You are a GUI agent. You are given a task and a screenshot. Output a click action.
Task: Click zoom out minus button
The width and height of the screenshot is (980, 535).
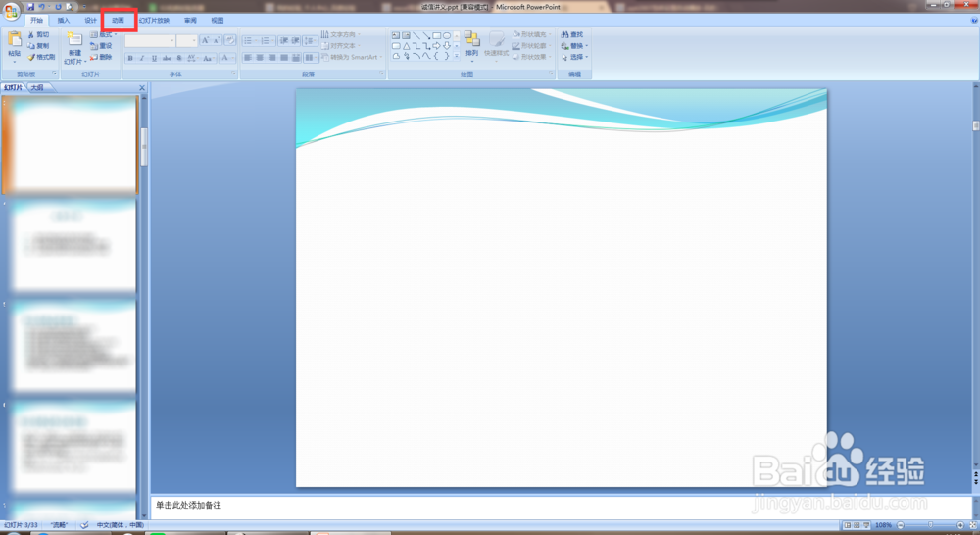pyautogui.click(x=901, y=525)
